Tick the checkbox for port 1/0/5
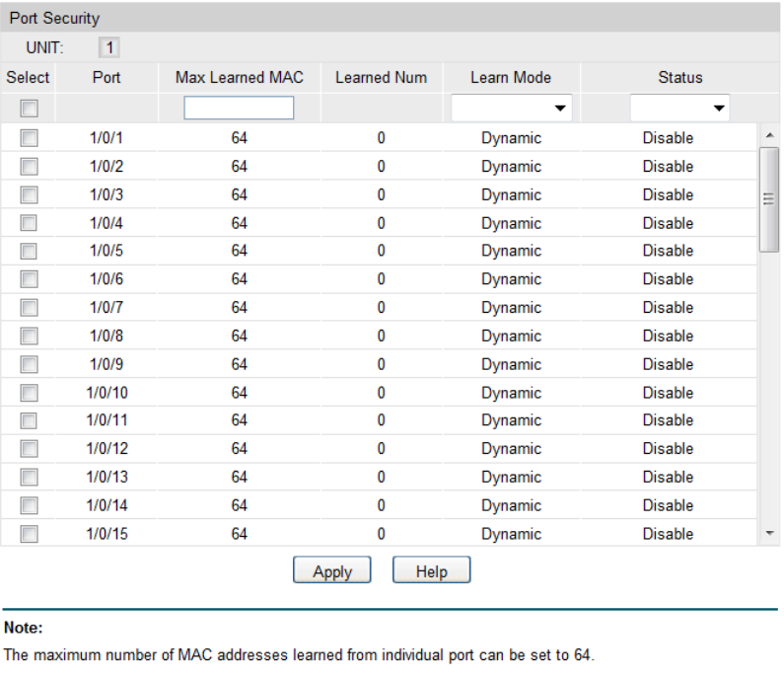 [x=29, y=251]
